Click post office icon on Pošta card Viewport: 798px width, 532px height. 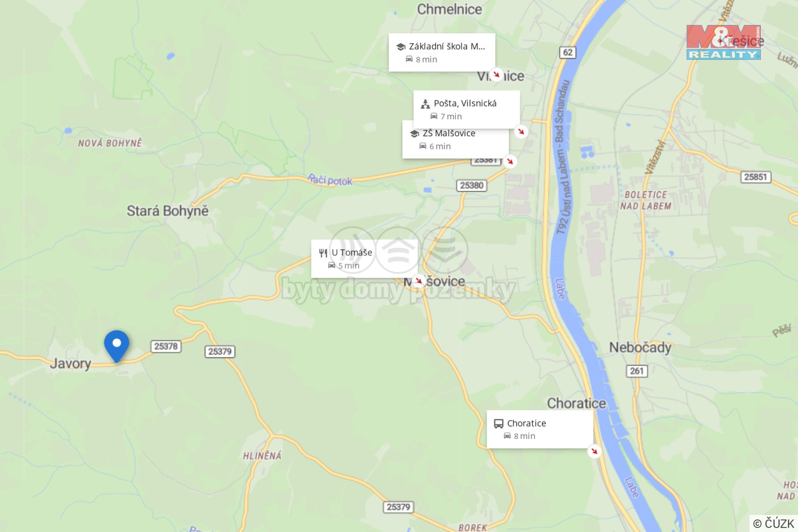click(x=425, y=104)
